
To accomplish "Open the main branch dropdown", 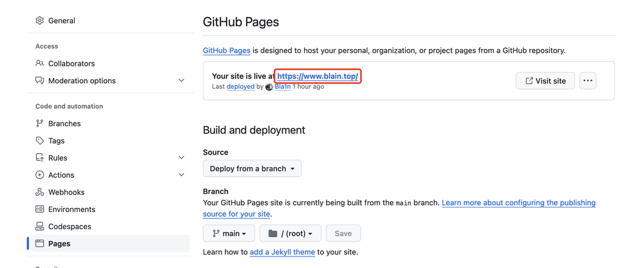I will 229,233.
